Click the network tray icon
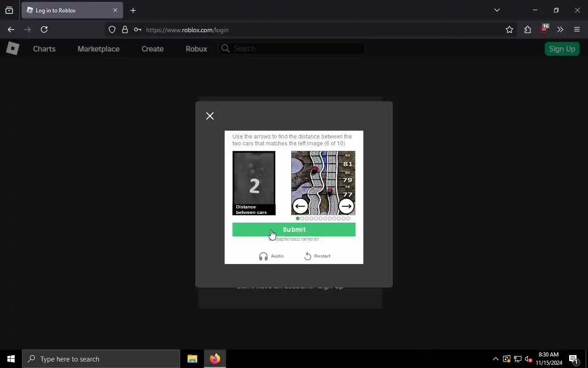This screenshot has width=588, height=368. (518, 359)
